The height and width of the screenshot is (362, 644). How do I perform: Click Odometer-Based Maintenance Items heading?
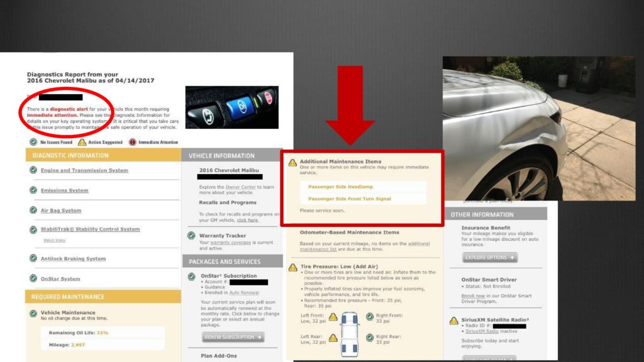pos(350,233)
